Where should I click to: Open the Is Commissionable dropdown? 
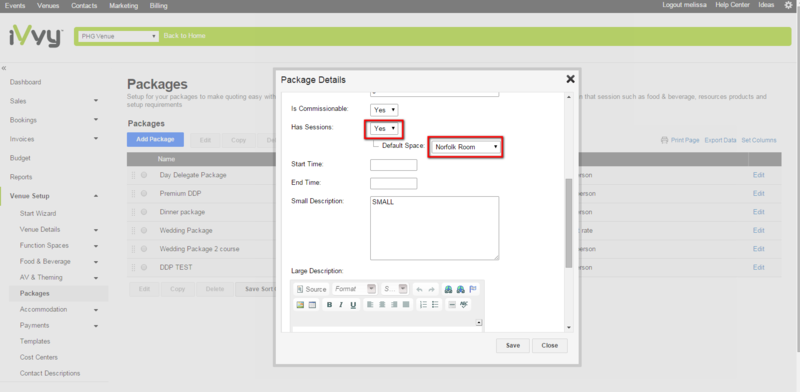(x=384, y=110)
